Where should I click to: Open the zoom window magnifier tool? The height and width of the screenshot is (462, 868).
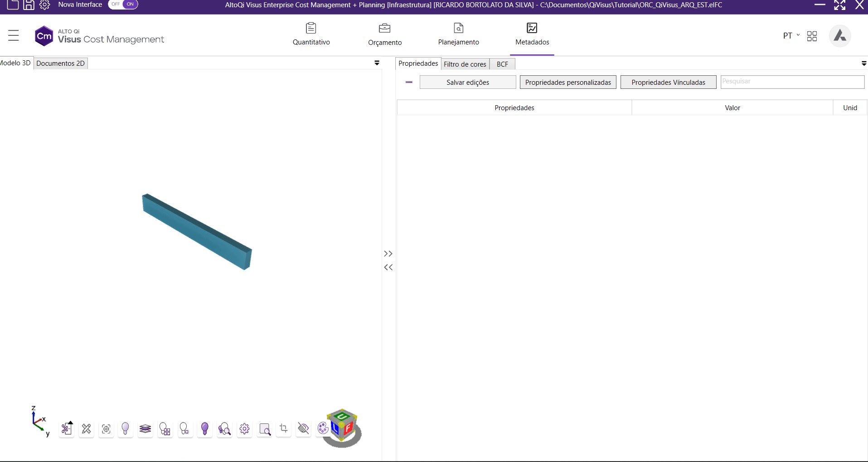(x=265, y=429)
